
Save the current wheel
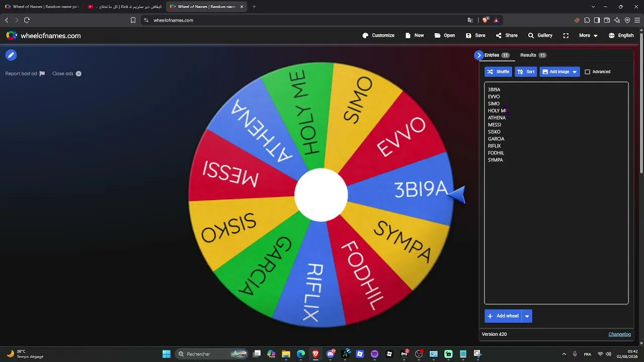click(x=475, y=36)
